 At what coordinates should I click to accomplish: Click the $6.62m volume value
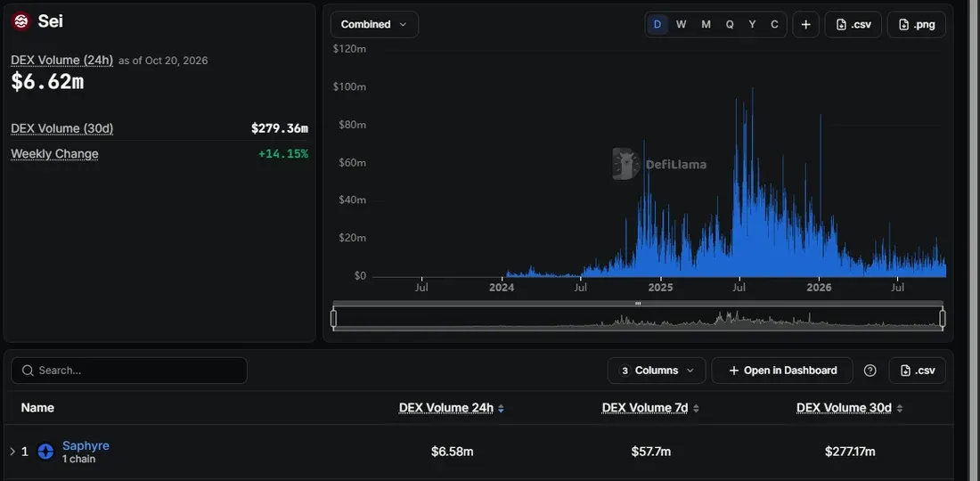(x=47, y=82)
